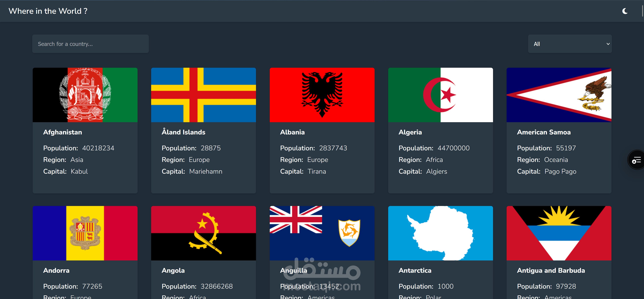The height and width of the screenshot is (299, 644).
Task: Click the American Samoa flag image
Action: point(559,95)
